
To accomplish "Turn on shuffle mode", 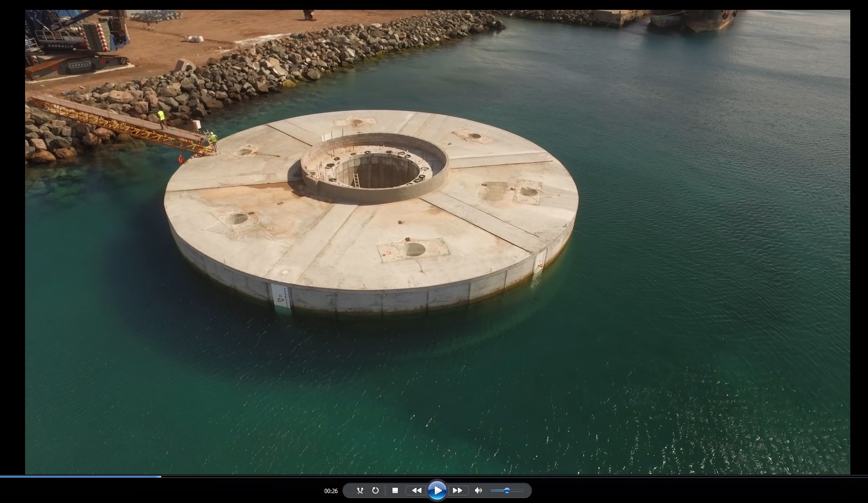I will point(360,490).
